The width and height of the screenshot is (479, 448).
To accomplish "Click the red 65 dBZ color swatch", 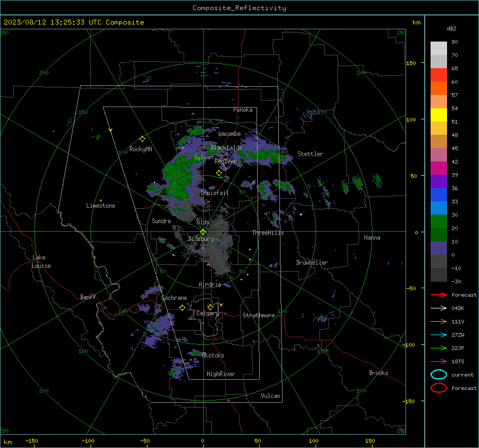I will pos(439,75).
